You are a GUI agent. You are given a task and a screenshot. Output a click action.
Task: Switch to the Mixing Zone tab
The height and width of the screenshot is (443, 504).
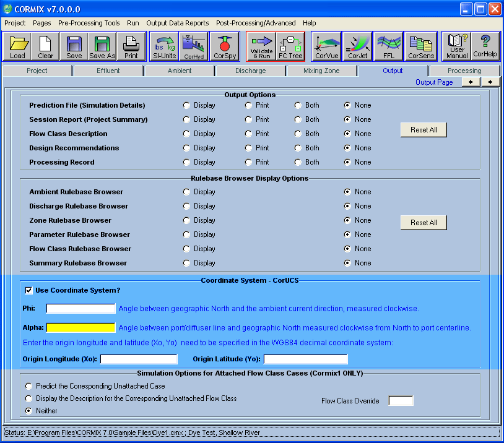click(x=322, y=71)
